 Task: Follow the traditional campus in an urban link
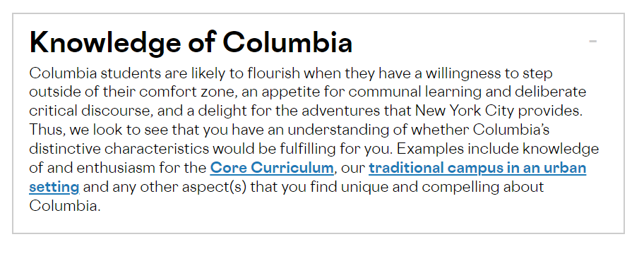click(x=477, y=168)
